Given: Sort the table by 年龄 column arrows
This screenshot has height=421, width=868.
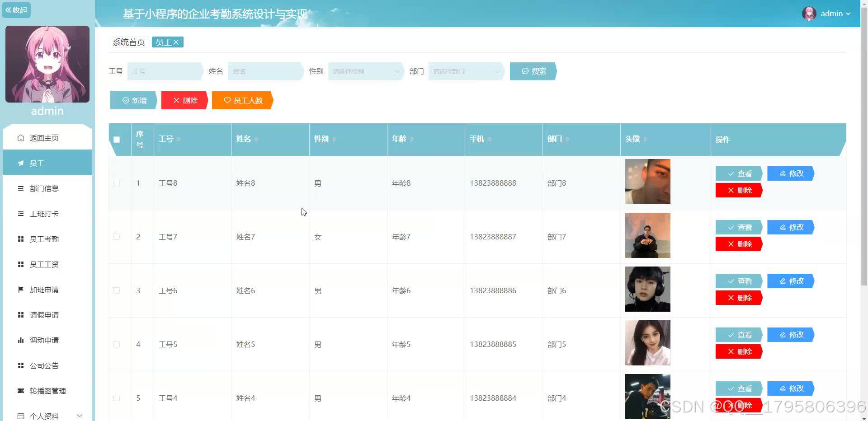Looking at the screenshot, I should point(412,139).
